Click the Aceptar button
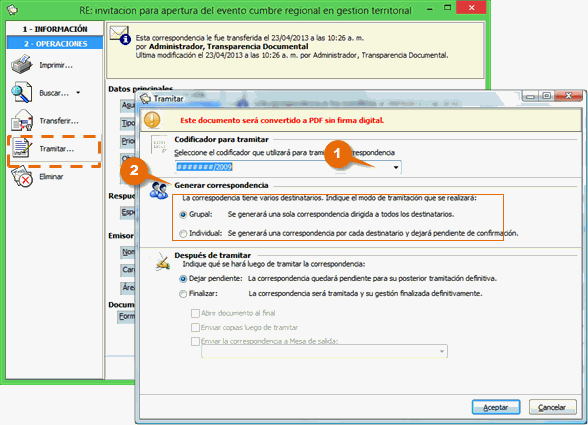The height and width of the screenshot is (425, 588). tap(496, 407)
